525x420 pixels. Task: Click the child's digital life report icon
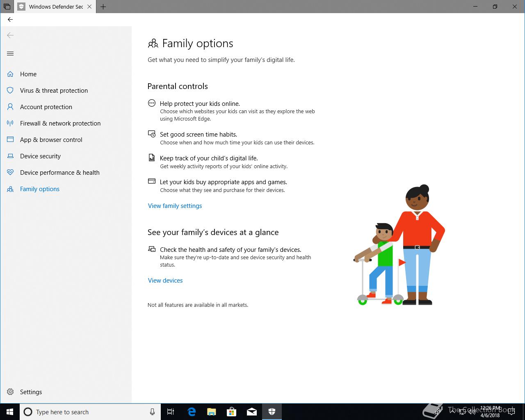(x=152, y=157)
